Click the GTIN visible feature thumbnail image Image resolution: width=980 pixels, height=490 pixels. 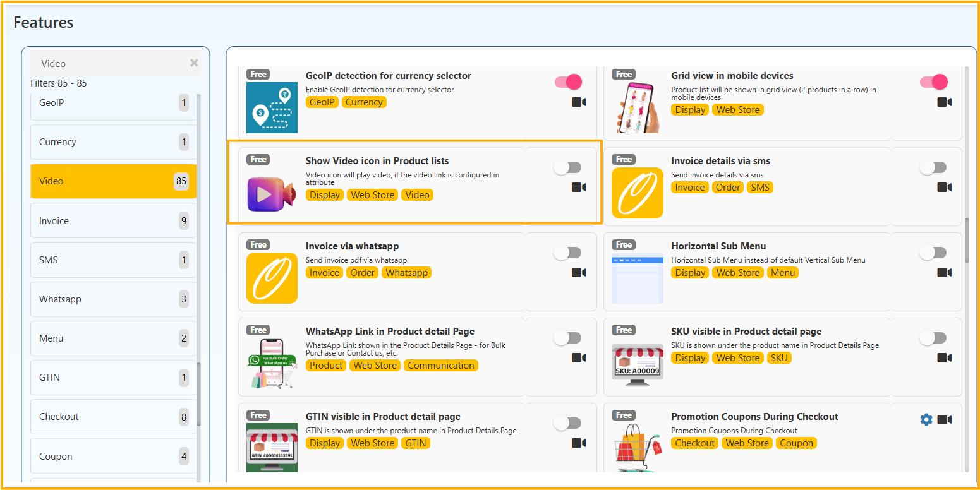click(272, 447)
